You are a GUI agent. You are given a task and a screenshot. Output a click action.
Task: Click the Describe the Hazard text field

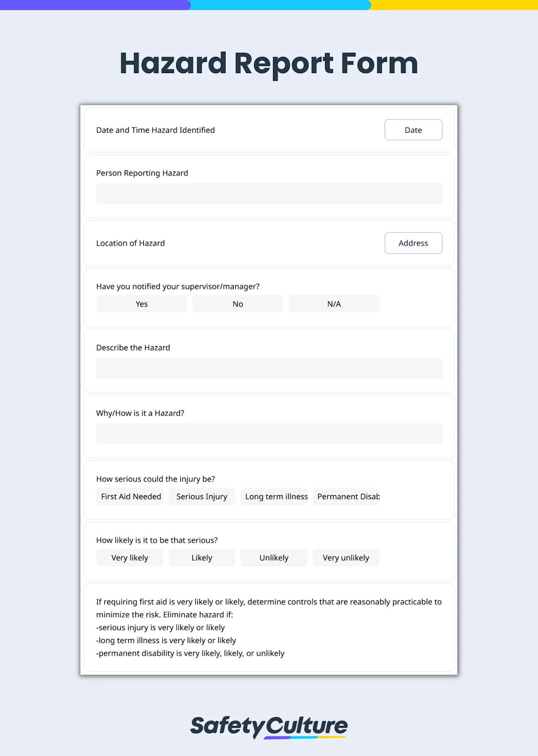pyautogui.click(x=269, y=368)
